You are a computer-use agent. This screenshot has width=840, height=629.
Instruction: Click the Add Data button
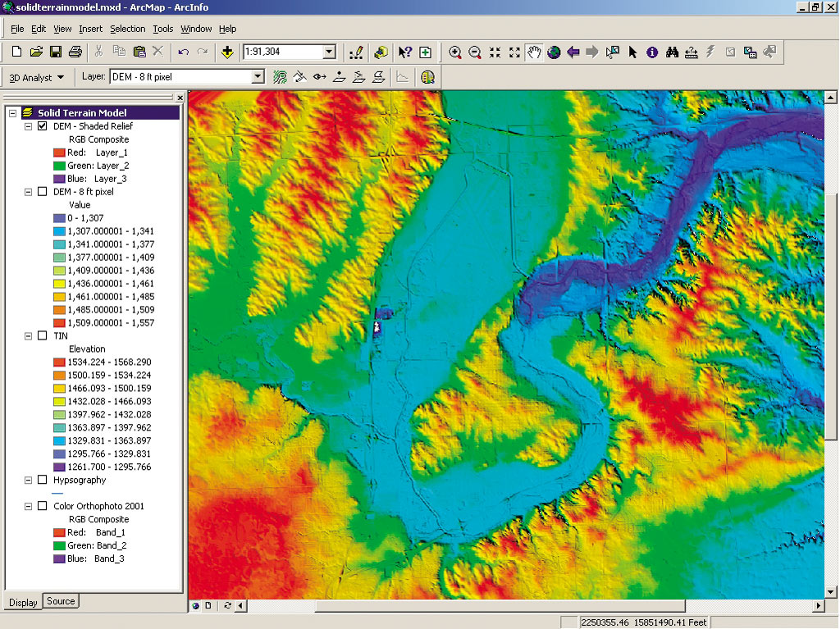point(227,52)
